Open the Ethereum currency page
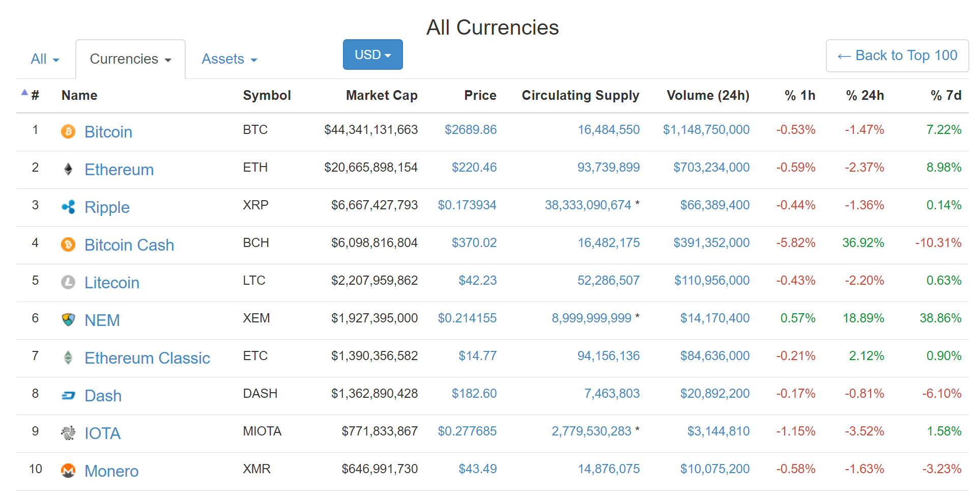980x491 pixels. pyautogui.click(x=119, y=170)
